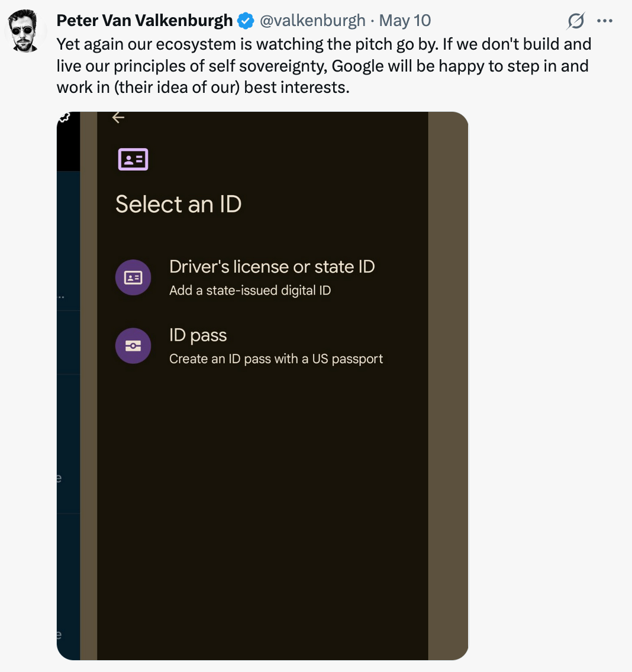
Task: Tap the back arrow in the embedded screenshot
Action: tap(118, 118)
